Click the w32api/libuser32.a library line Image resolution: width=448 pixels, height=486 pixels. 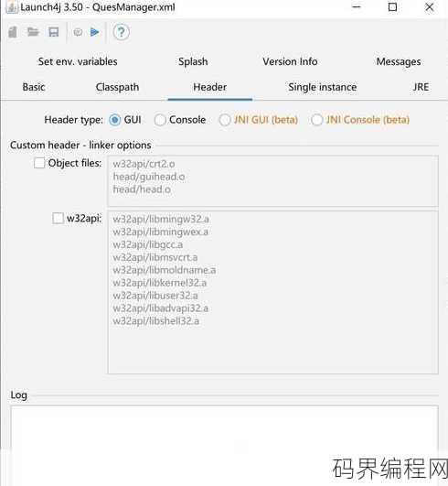pos(155,296)
